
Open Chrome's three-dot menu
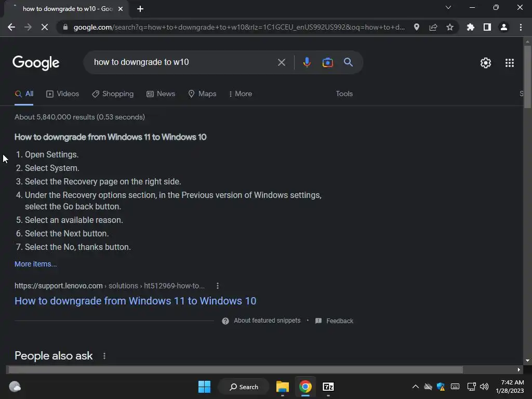point(521,27)
